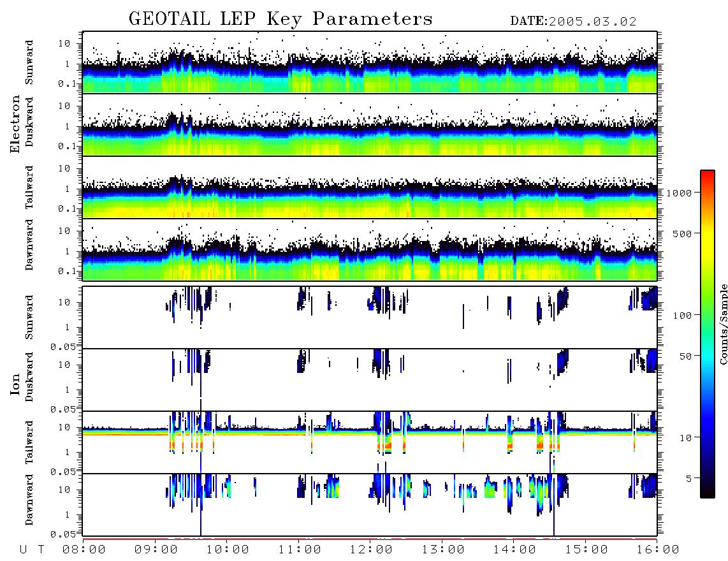
Task: Click the Ion Sunward spectrogram panel
Action: click(370, 317)
